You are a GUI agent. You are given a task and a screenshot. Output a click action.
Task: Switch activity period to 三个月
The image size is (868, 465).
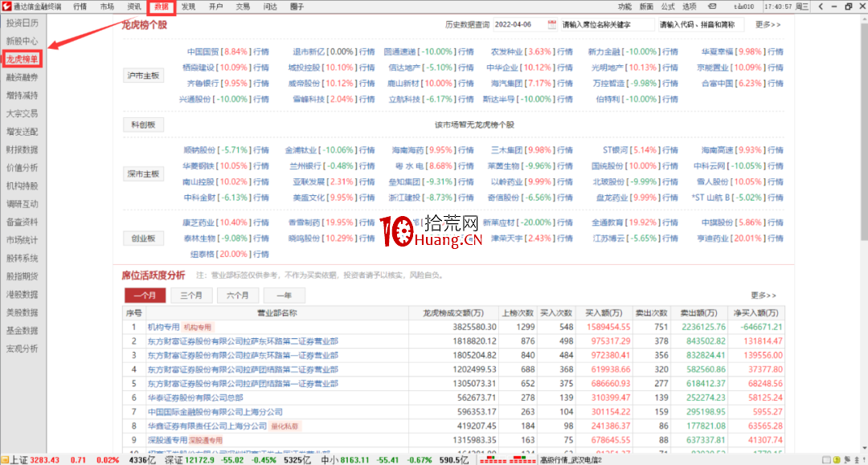pos(191,296)
